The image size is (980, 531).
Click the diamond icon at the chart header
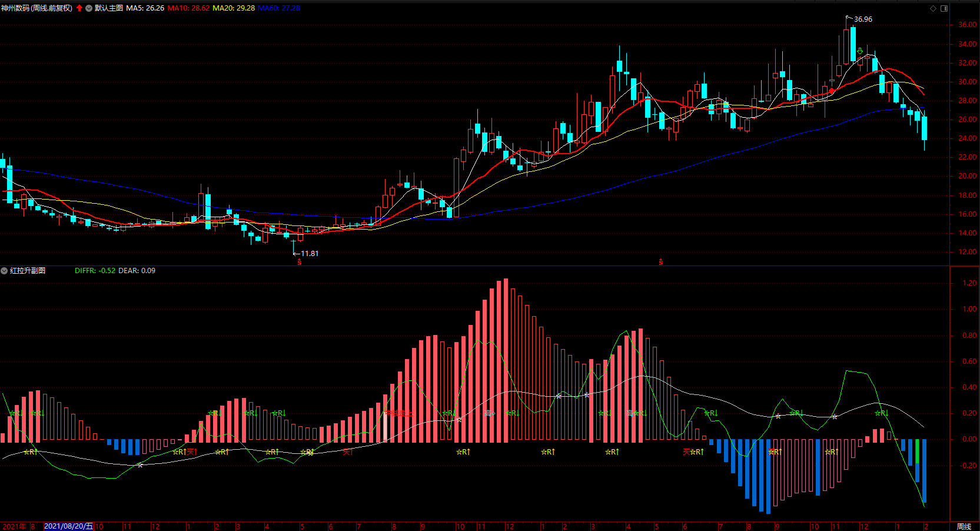tap(933, 8)
